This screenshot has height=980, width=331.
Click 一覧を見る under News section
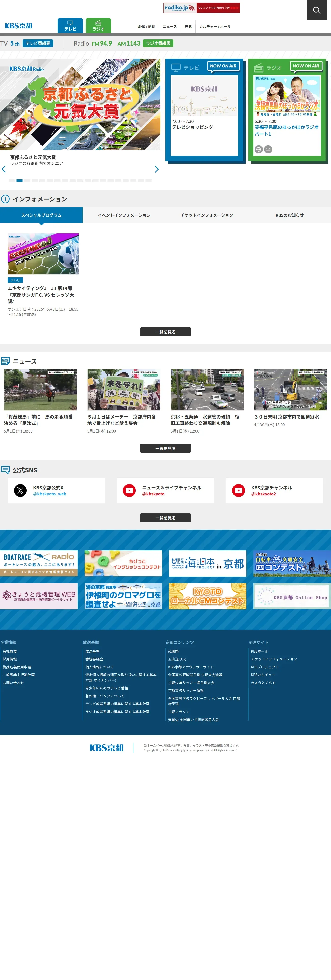click(x=165, y=449)
